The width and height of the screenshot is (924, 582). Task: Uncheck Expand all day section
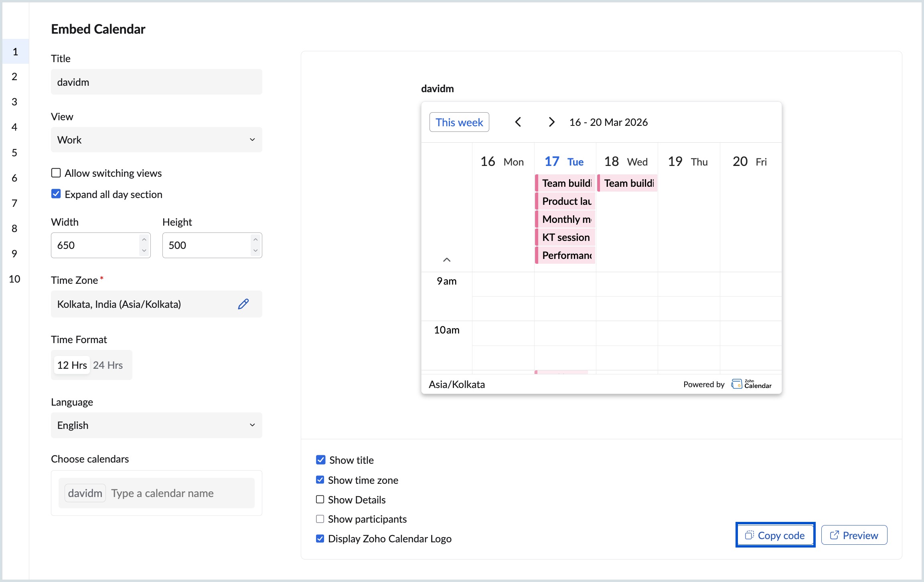(x=56, y=194)
